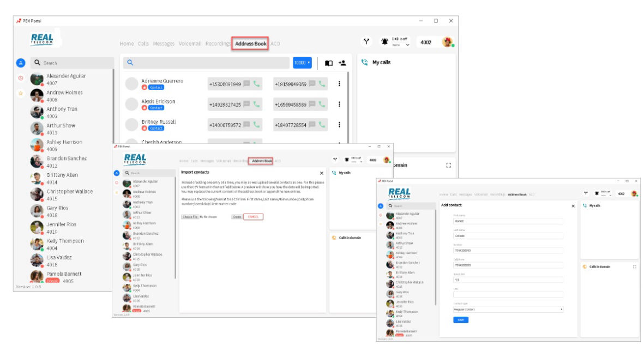Click Choose File in Import contacts

click(x=190, y=217)
